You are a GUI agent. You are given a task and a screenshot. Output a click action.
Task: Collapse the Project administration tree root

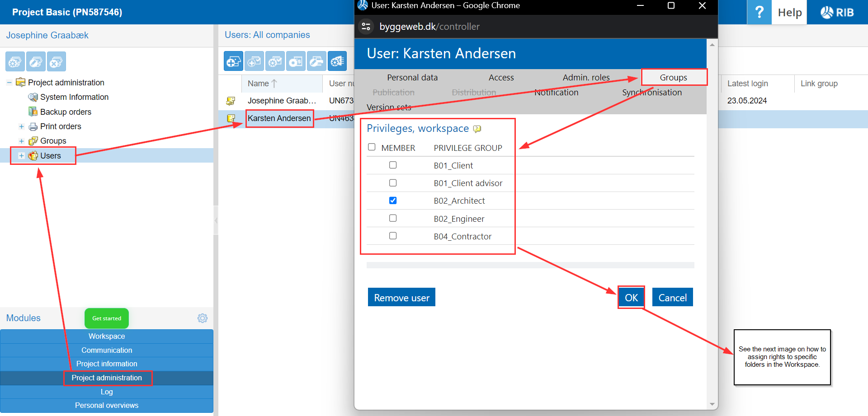9,83
